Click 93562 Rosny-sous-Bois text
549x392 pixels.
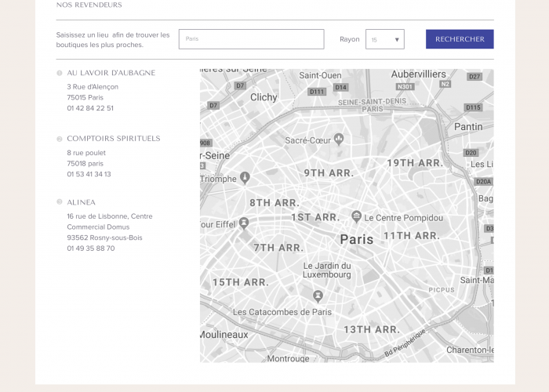pyautogui.click(x=104, y=238)
